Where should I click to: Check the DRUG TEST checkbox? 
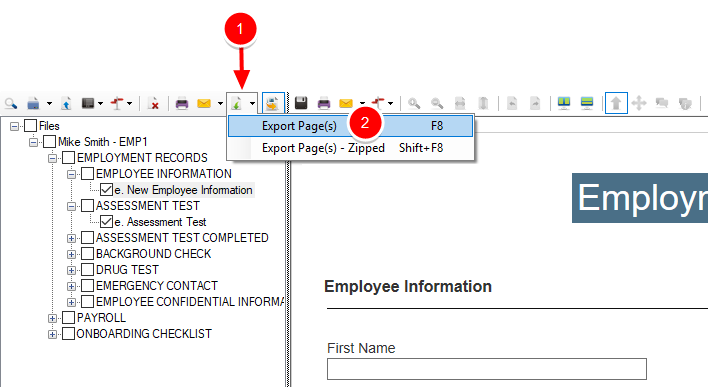[x=87, y=270]
